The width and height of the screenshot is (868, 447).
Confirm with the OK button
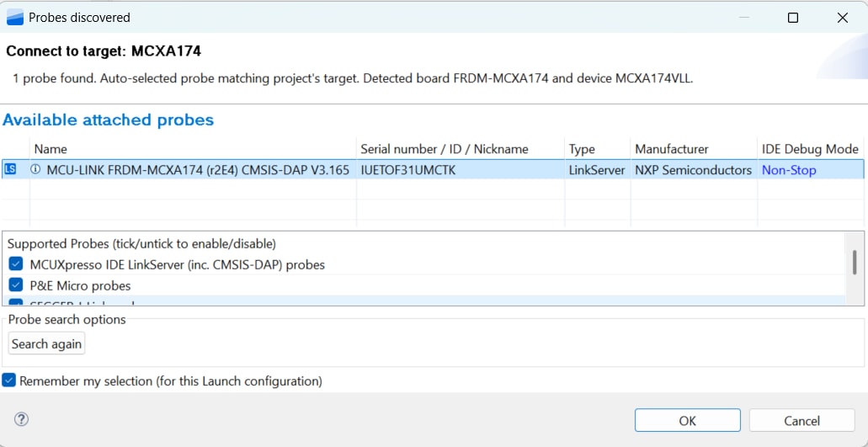click(x=688, y=420)
